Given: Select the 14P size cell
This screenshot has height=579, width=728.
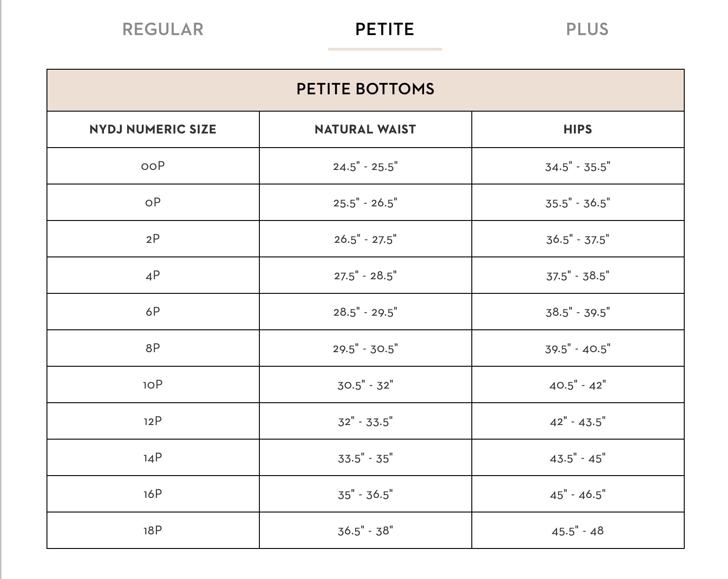Looking at the screenshot, I should [x=153, y=458].
